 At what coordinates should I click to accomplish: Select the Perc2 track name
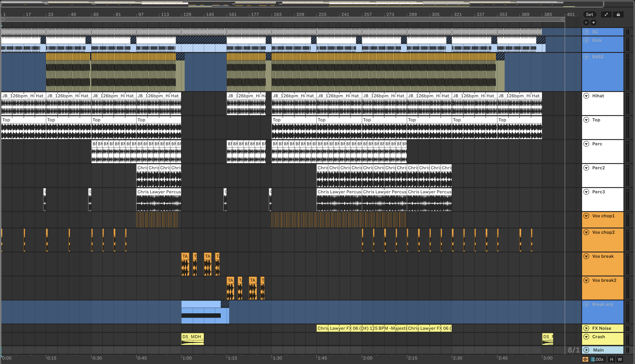click(598, 168)
